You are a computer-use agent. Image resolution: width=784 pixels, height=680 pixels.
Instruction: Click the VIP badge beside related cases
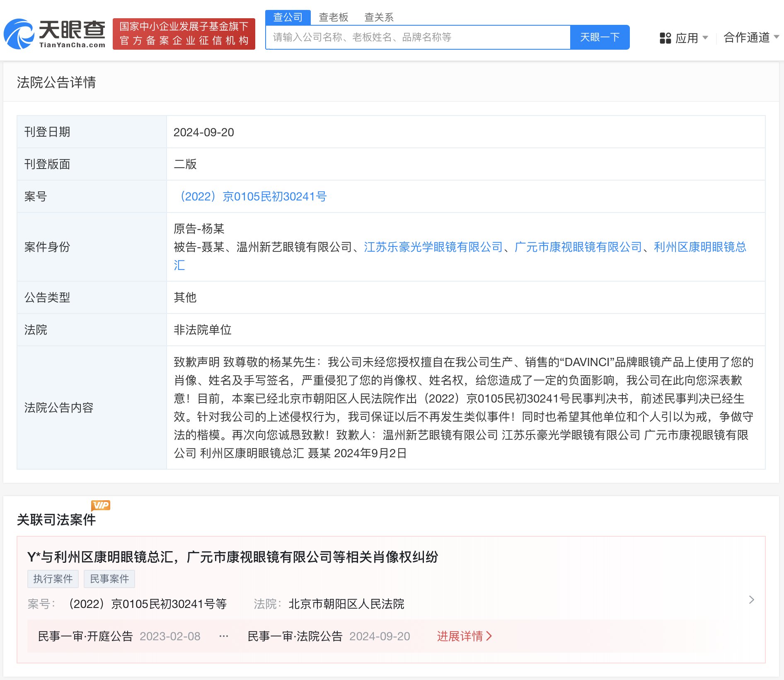click(100, 505)
